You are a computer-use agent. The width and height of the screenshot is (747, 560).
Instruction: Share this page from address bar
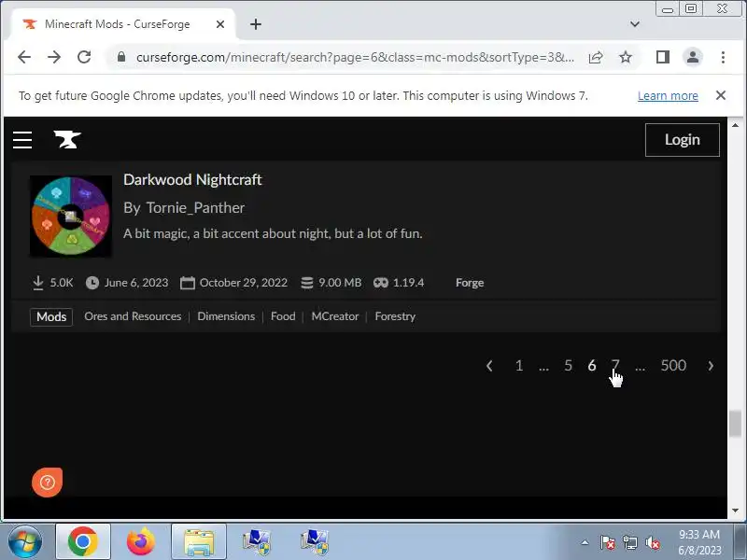(596, 58)
